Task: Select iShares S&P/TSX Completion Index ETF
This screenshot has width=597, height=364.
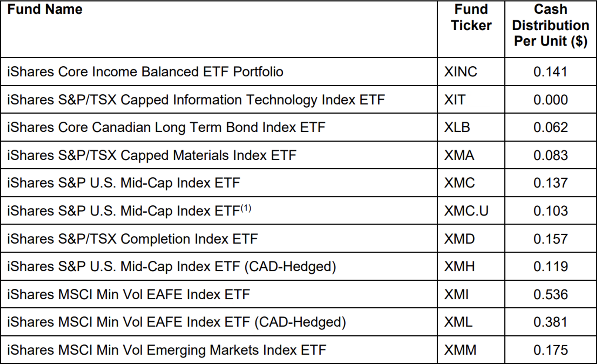Action: (133, 239)
